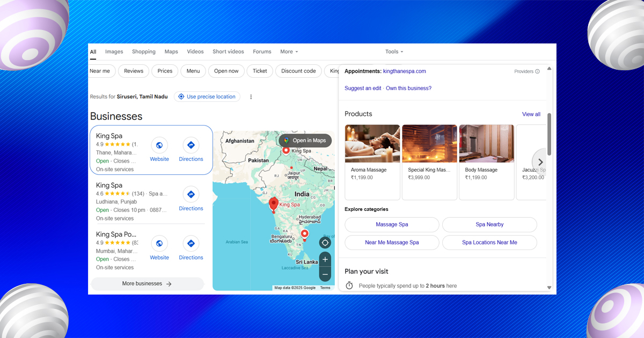Click the panel scroll down arrow
The height and width of the screenshot is (338, 644).
[549, 288]
